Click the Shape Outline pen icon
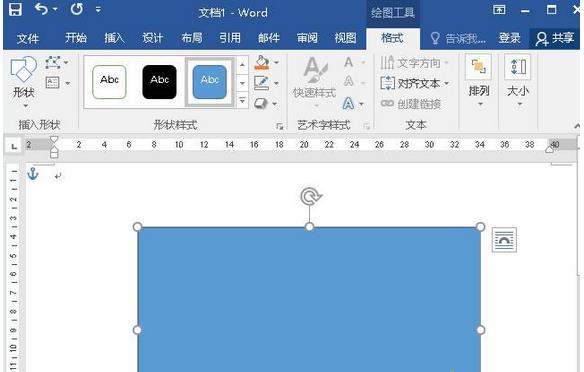This screenshot has height=372, width=584. (261, 83)
